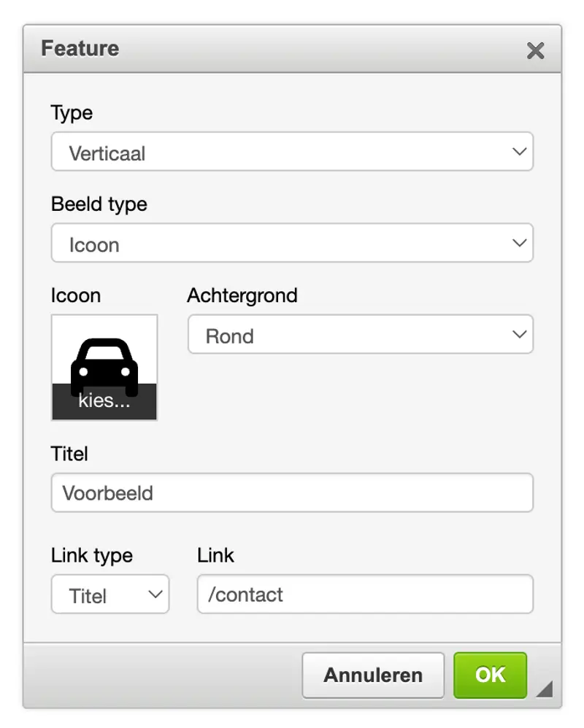
Task: Open the Type dropdown showing Verticaal
Action: pyautogui.click(x=292, y=151)
